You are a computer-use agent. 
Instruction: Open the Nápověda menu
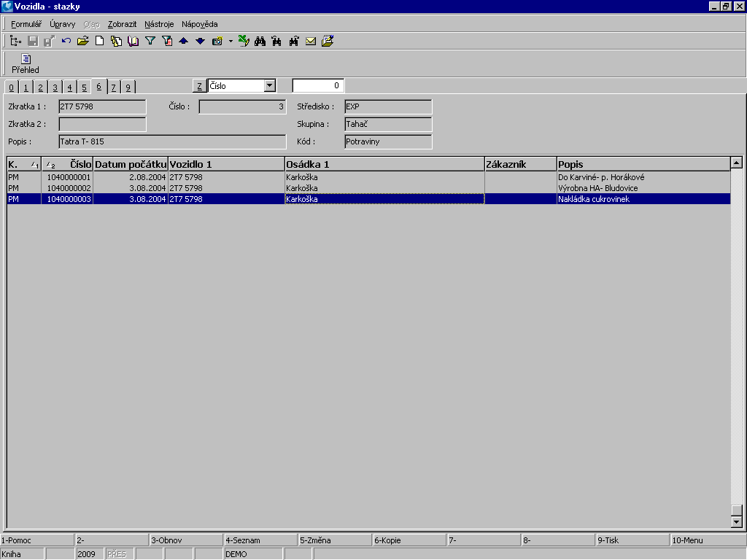pyautogui.click(x=200, y=24)
